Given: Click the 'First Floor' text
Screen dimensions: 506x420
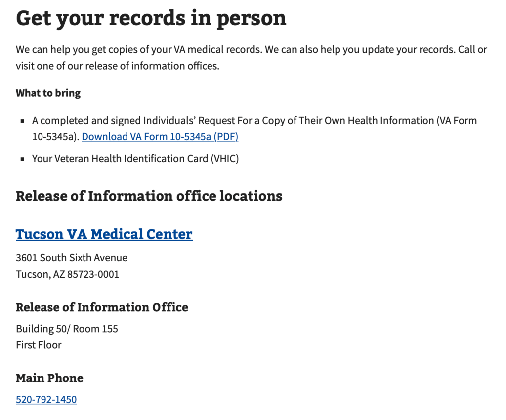Looking at the screenshot, I should 39,345.
